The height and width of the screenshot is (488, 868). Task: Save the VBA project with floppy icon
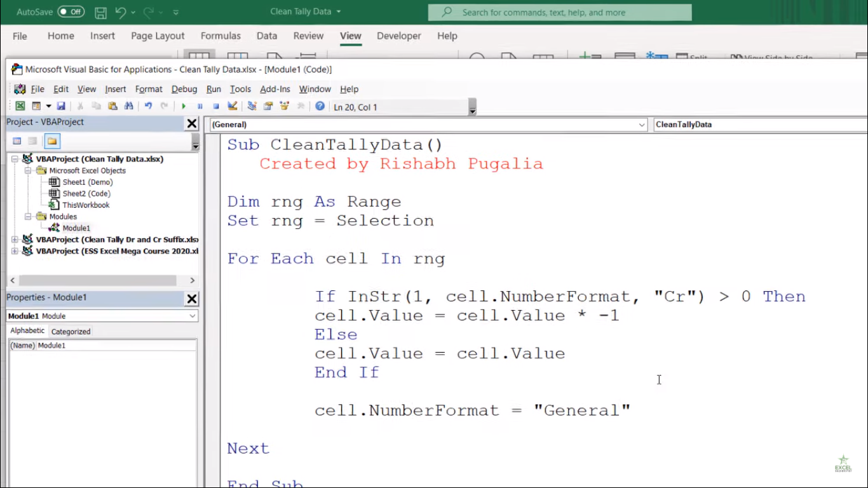pos(61,106)
